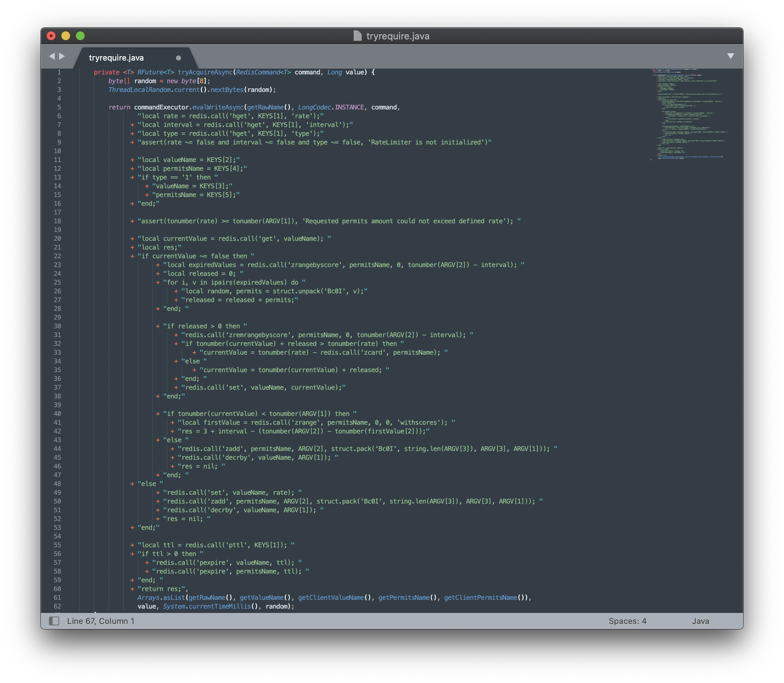The image size is (784, 683).
Task: Click the unsaved dot on tryrequire.java tab
Action: (x=178, y=58)
